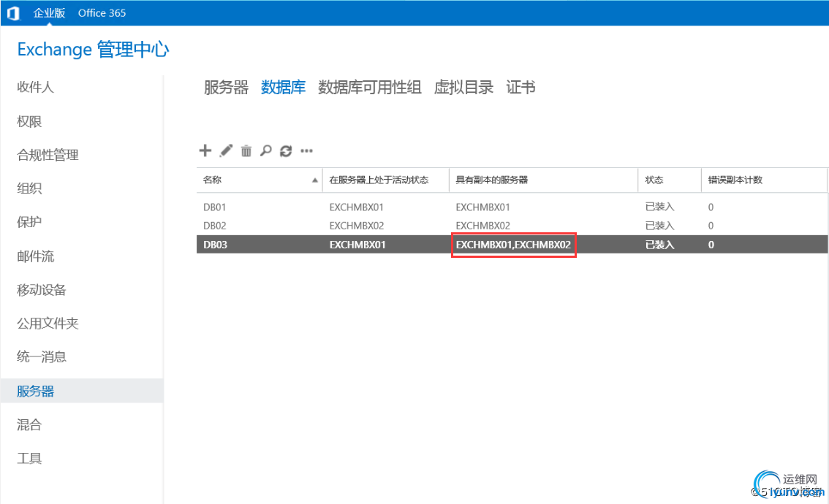Click 已装入 status in the DB02 row

coord(659,226)
